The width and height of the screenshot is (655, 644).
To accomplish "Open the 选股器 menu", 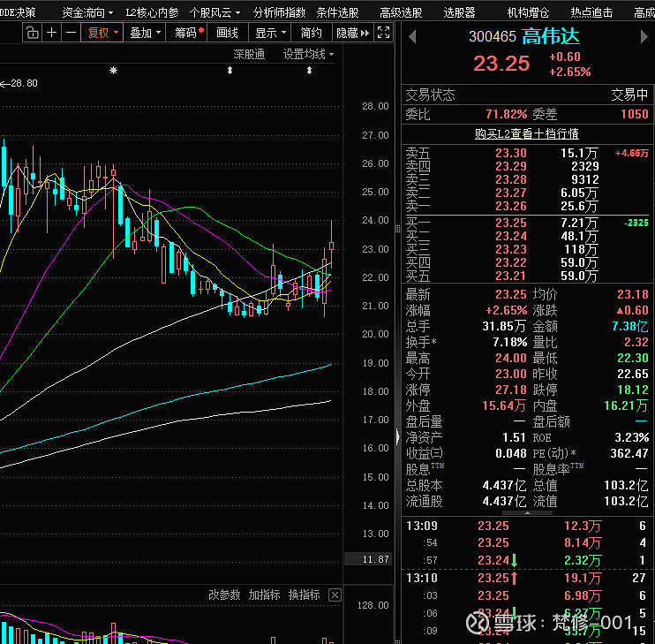I will point(460,12).
